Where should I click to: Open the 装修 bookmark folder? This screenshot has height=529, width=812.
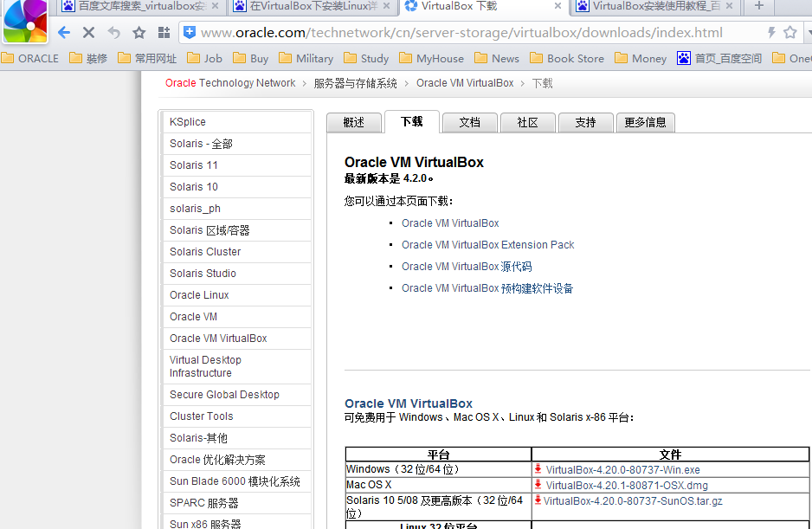pos(88,58)
